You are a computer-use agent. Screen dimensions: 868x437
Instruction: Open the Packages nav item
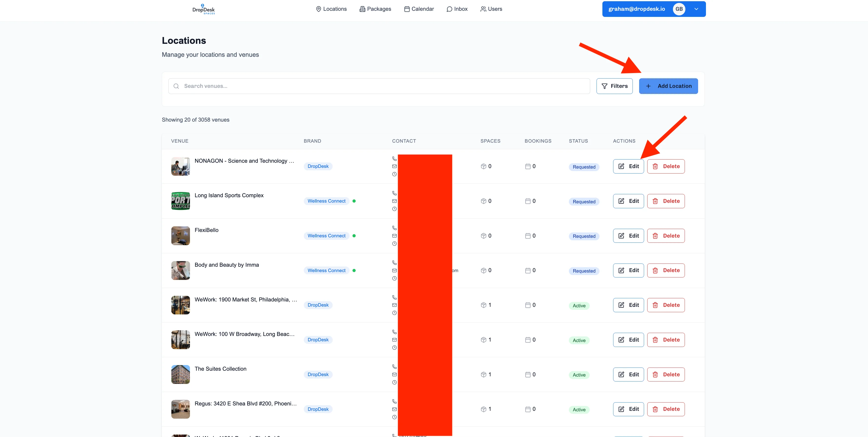point(375,9)
